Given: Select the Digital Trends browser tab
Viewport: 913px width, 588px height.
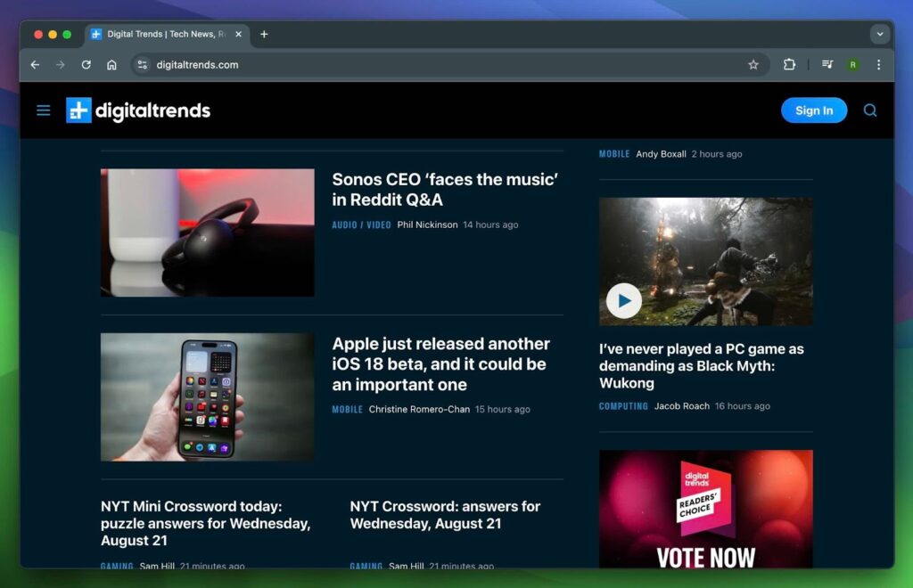Looking at the screenshot, I should [167, 35].
